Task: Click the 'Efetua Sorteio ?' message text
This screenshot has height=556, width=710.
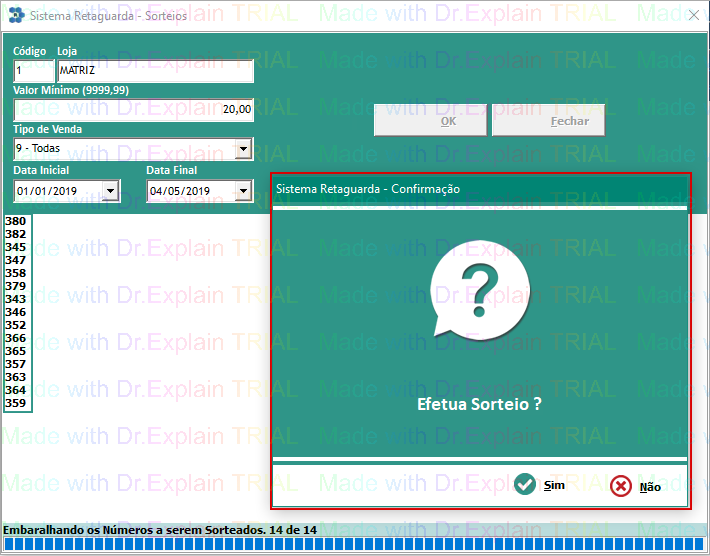Action: tap(479, 405)
